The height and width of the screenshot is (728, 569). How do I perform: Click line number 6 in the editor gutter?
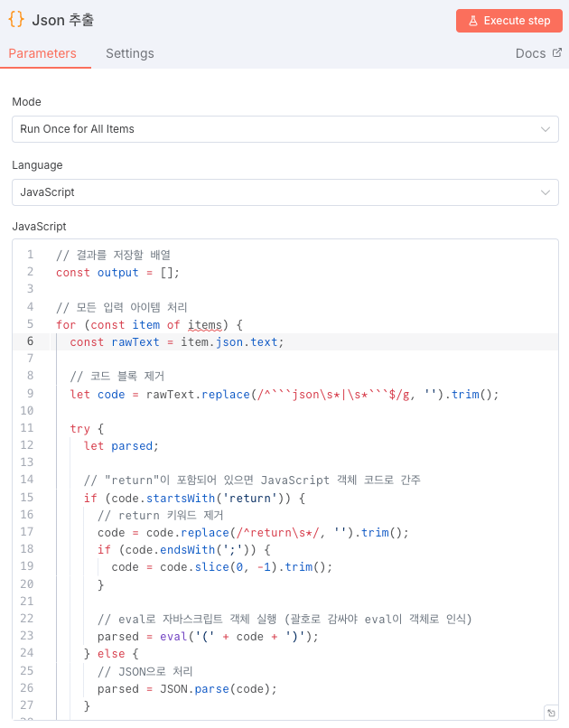30,341
